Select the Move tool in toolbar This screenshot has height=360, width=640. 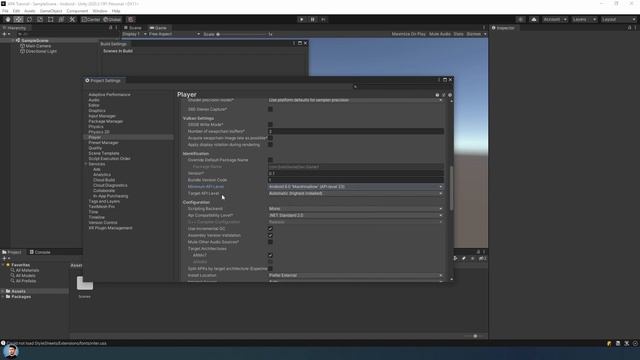(x=18, y=19)
